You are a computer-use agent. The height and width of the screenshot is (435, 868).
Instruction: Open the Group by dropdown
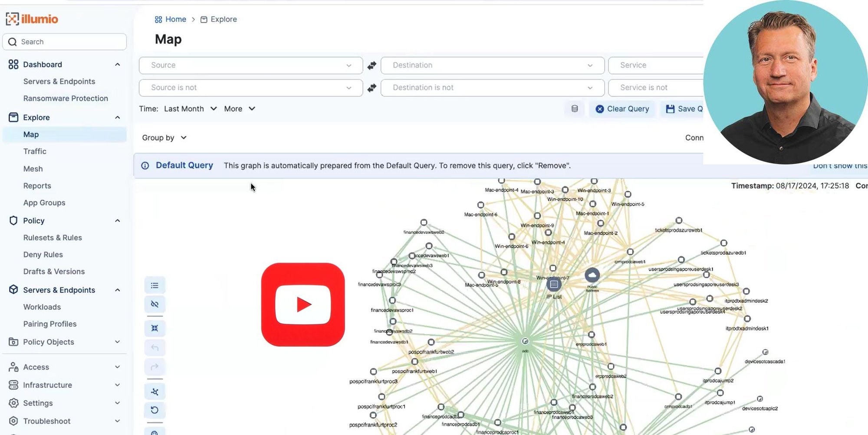click(164, 137)
